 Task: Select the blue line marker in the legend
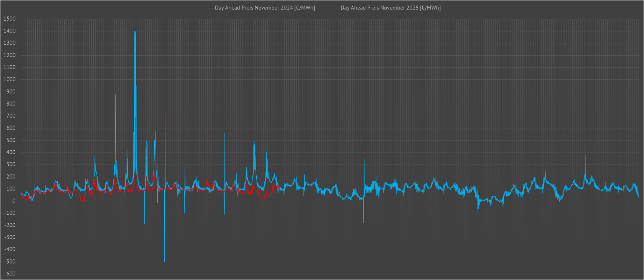(209, 8)
